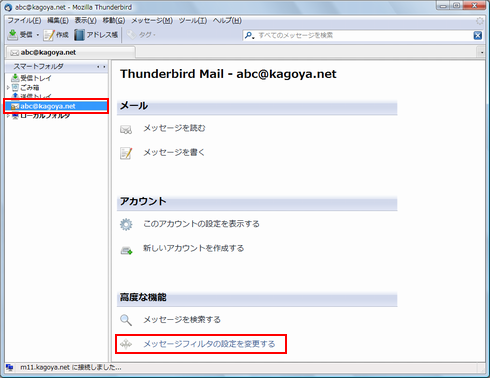Screen dimensions: 490x378
Task: Click the trash bin folder icon
Action: click(15, 87)
